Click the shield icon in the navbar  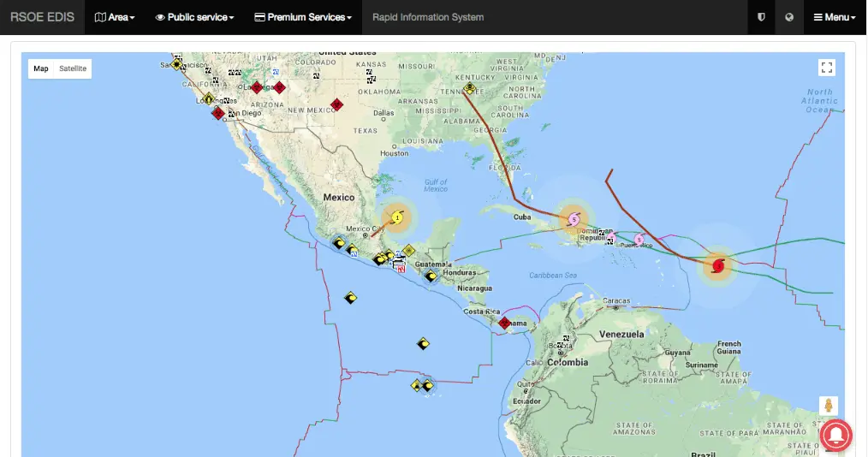[761, 17]
